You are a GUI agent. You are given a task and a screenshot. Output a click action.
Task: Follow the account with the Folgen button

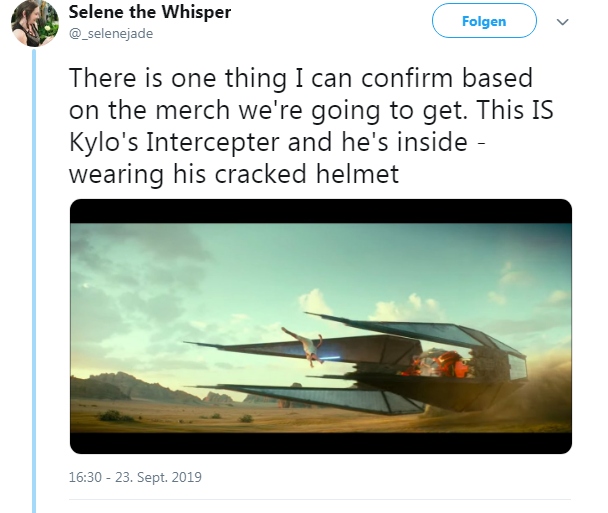[484, 21]
